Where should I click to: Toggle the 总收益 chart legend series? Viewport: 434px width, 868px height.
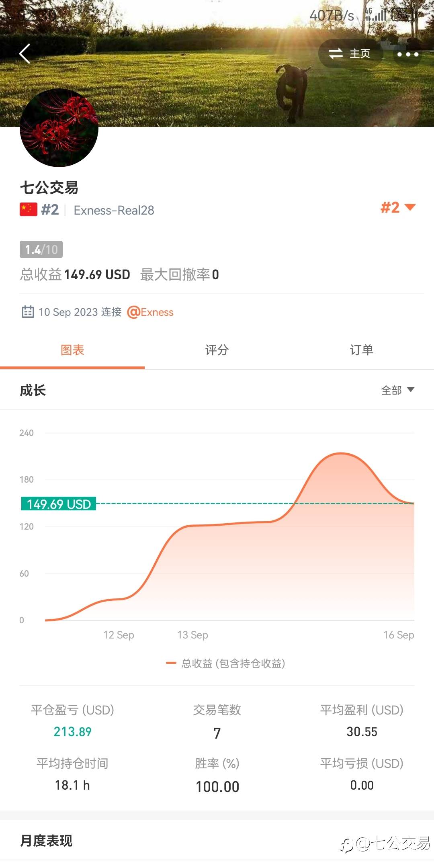point(225,663)
